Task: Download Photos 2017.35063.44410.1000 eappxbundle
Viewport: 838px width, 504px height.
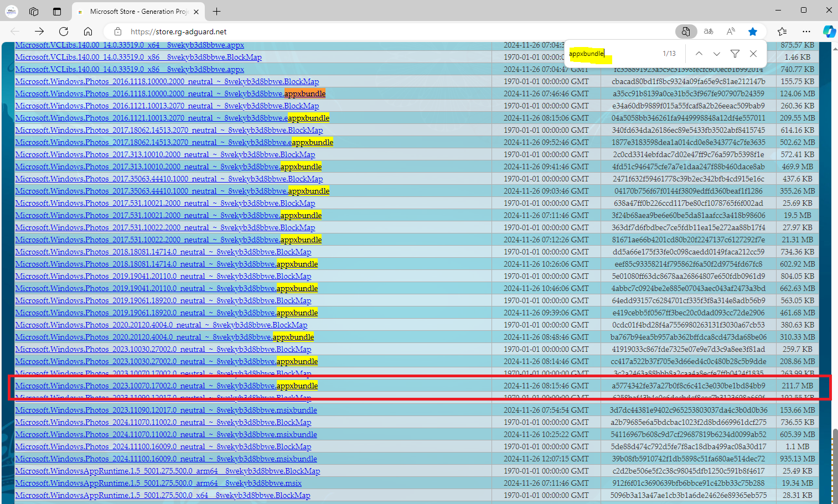Action: (x=172, y=191)
